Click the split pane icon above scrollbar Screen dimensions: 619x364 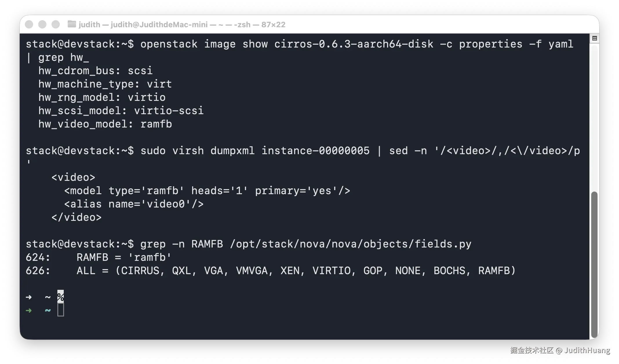tap(594, 38)
